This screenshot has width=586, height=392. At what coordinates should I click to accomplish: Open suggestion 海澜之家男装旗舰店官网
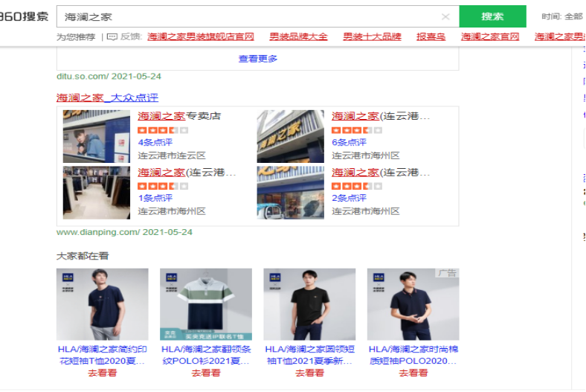[201, 36]
